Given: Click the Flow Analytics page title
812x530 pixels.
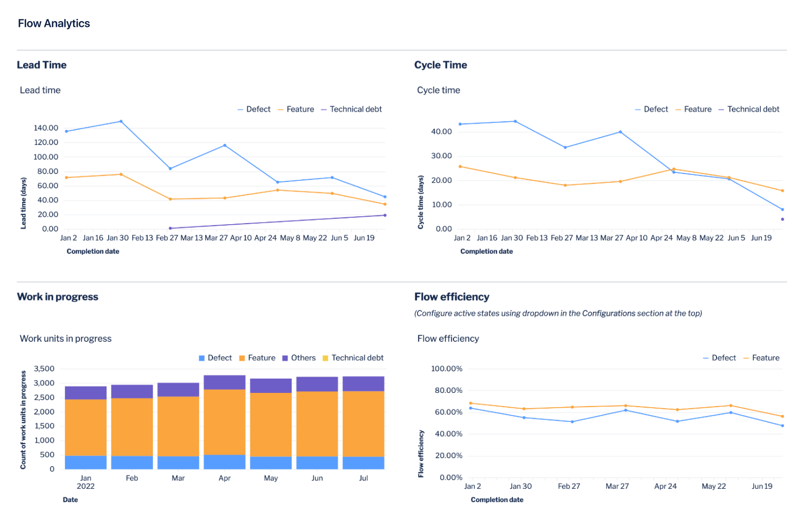Looking at the screenshot, I should click(x=54, y=23).
